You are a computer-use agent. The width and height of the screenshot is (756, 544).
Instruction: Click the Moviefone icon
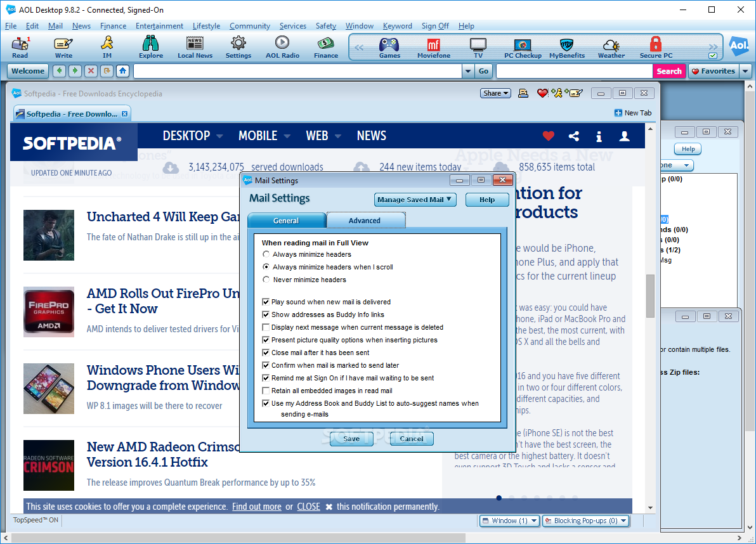433,48
